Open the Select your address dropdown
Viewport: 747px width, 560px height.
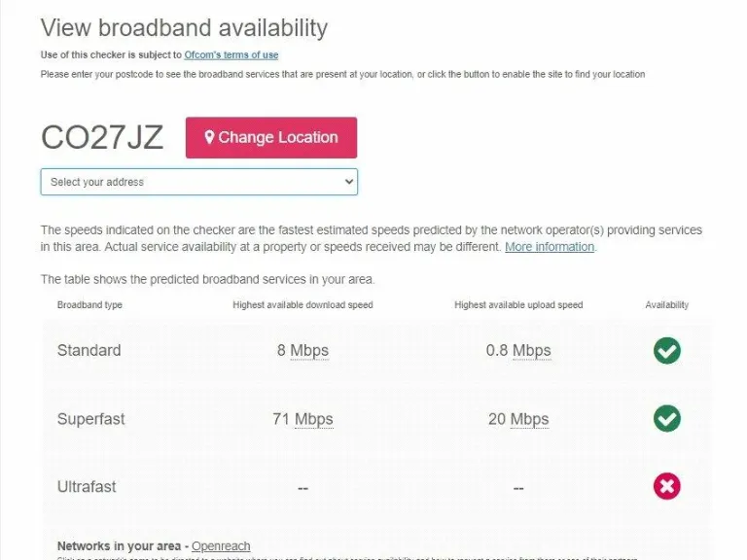click(x=198, y=182)
